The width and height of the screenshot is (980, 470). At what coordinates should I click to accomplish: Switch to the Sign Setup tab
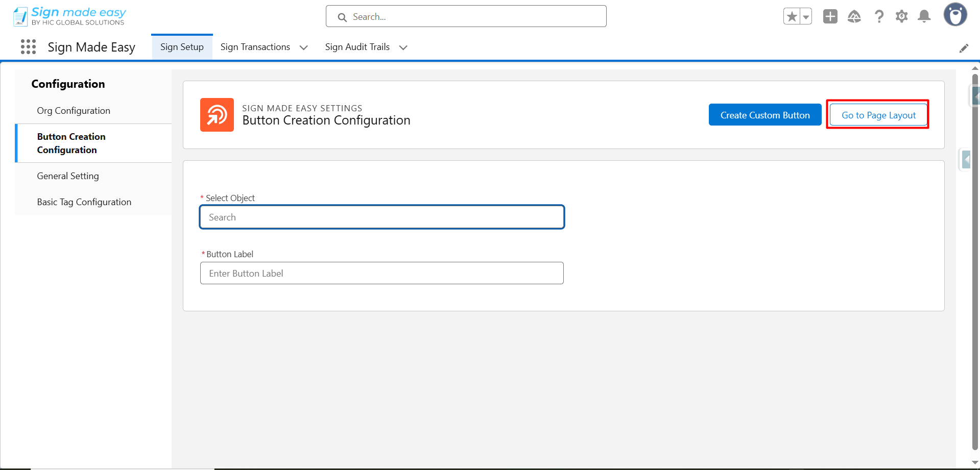[x=182, y=47]
